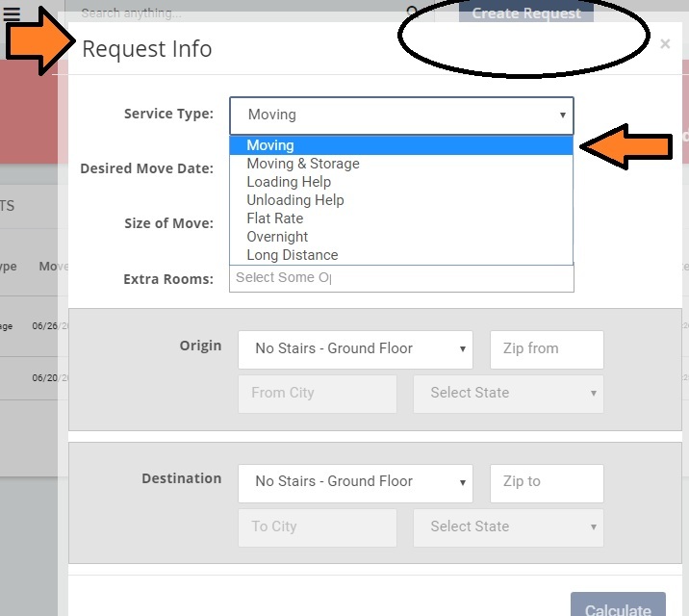Expand Destination stairs dropdown
The width and height of the screenshot is (689, 616).
(355, 482)
